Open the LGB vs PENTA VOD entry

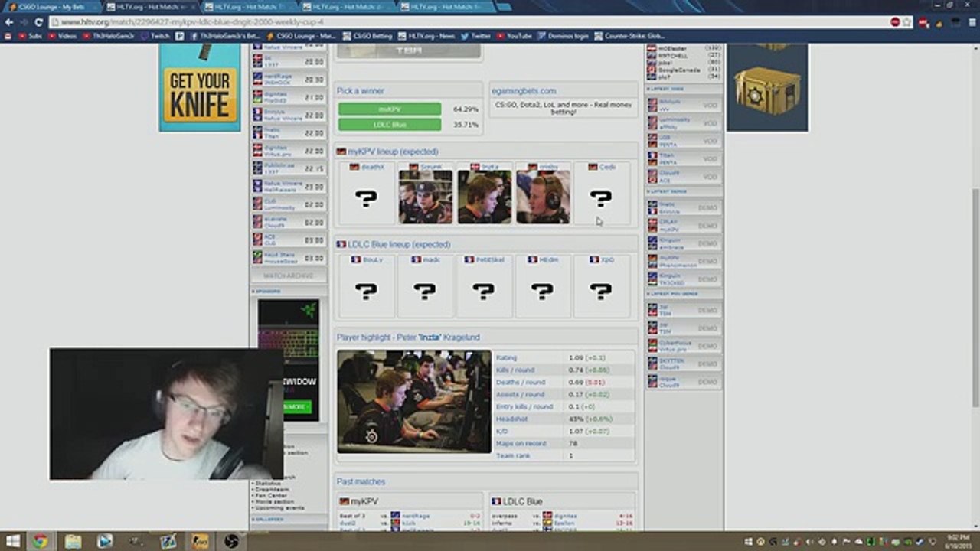coord(684,141)
